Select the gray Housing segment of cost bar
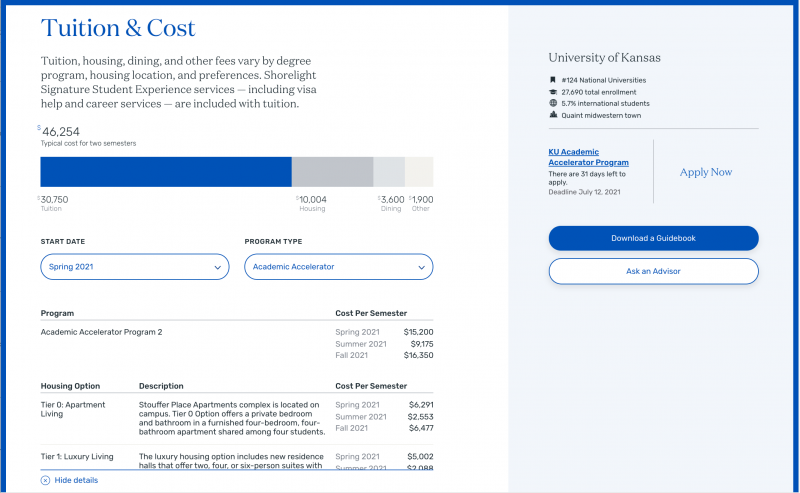The height and width of the screenshot is (493, 800). (332, 172)
